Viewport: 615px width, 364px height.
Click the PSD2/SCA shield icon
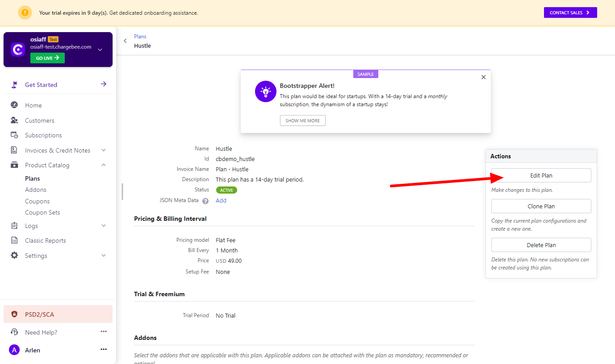pyautogui.click(x=14, y=314)
